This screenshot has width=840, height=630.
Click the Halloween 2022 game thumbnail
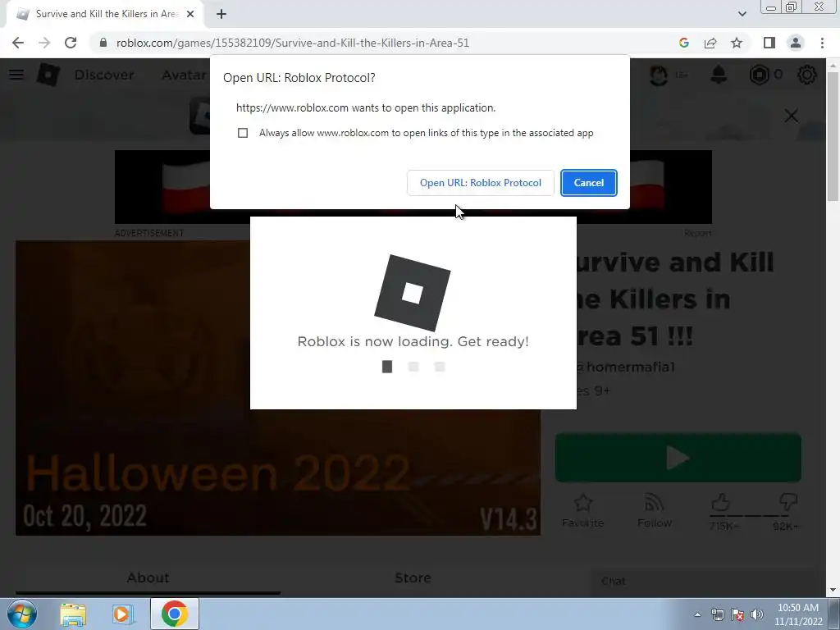click(x=277, y=388)
